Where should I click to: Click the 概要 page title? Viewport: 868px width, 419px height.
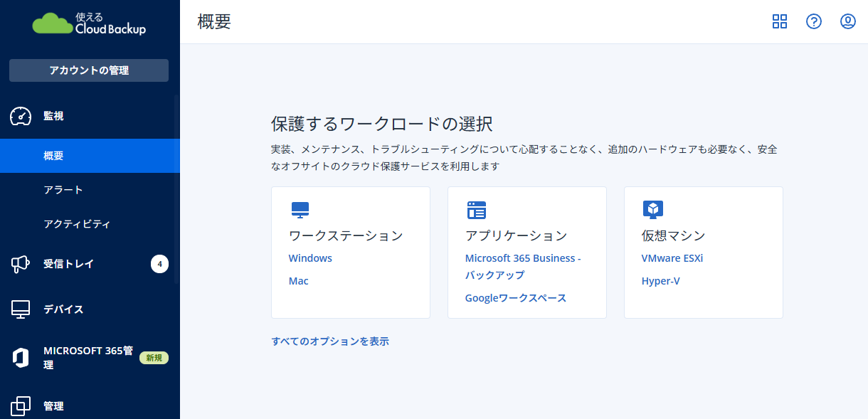click(x=215, y=21)
